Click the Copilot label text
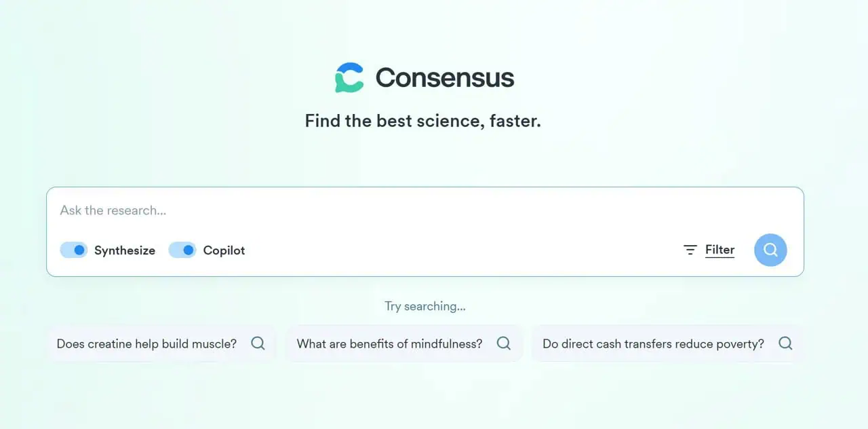This screenshot has width=868, height=429. pos(224,250)
